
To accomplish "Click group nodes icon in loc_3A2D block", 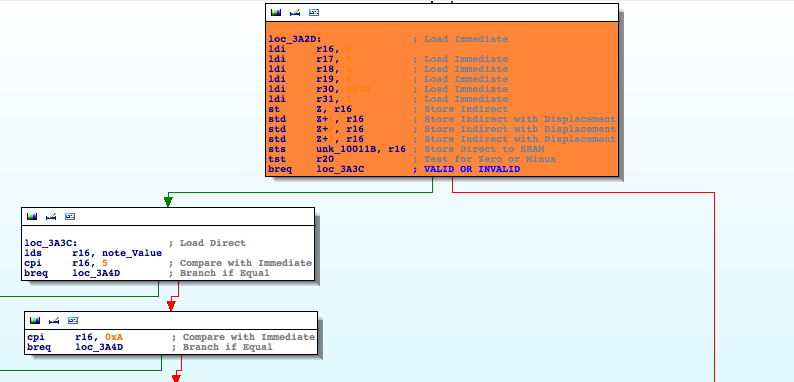I will point(314,13).
